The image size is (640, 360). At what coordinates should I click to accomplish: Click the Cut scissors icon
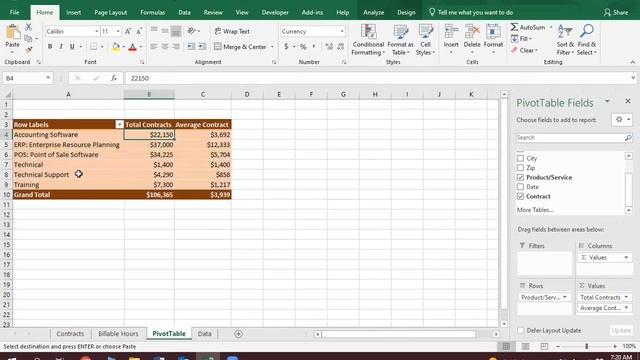[x=28, y=27]
